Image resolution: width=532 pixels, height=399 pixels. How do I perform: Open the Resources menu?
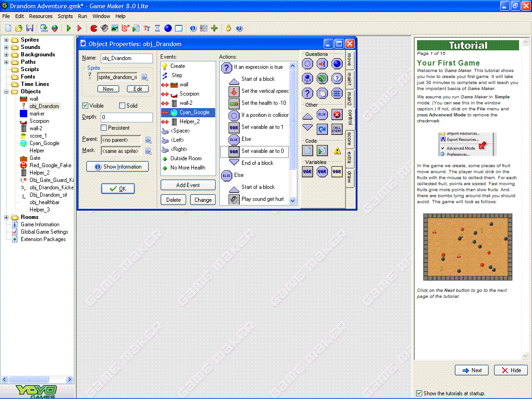click(41, 16)
